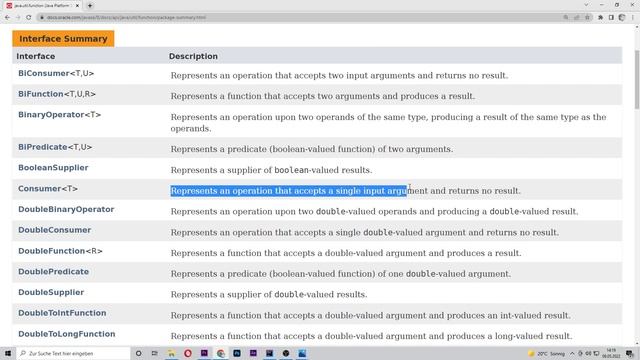The width and height of the screenshot is (640, 360).
Task: Open the Extensions puzzle icon
Action: [600, 18]
